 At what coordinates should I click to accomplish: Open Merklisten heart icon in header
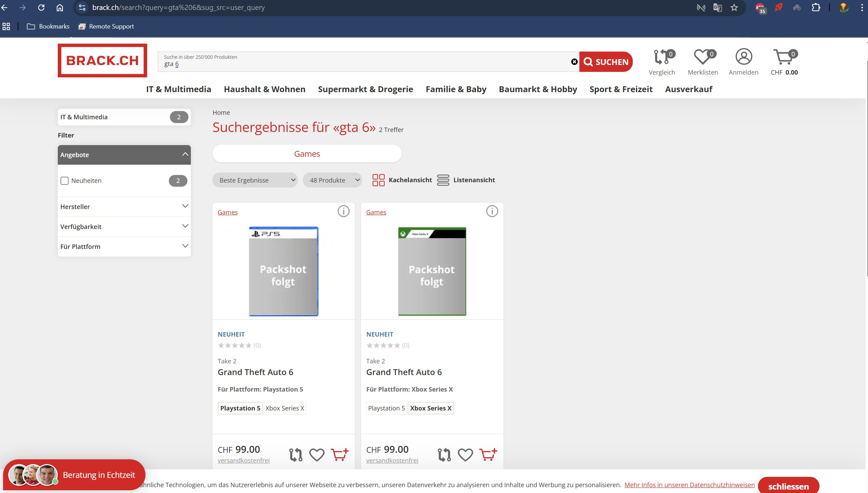point(703,62)
